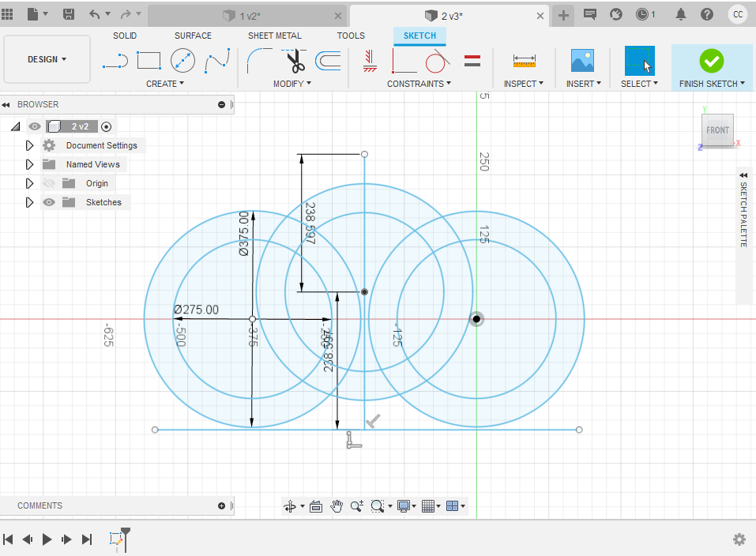Screen dimensions: 756x556
Task: Select the Line sketch tool
Action: pyautogui.click(x=115, y=62)
